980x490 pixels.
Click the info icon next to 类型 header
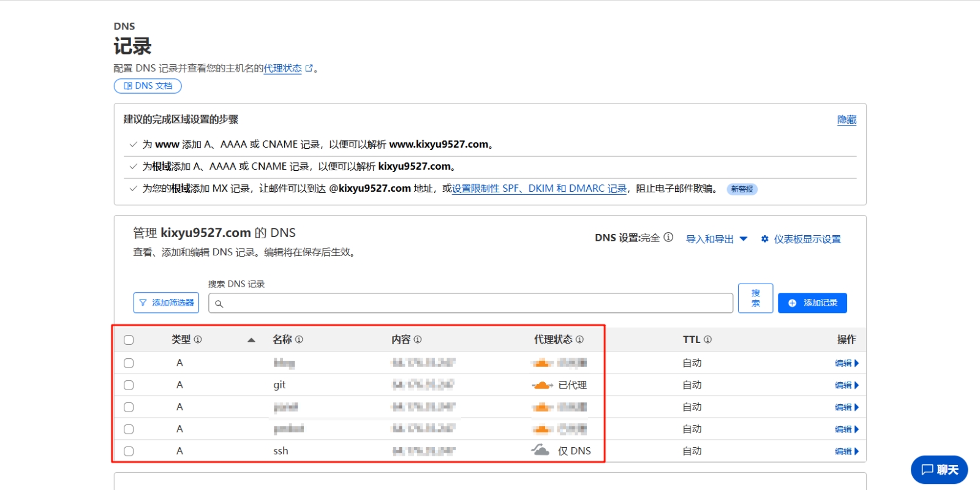click(x=198, y=339)
